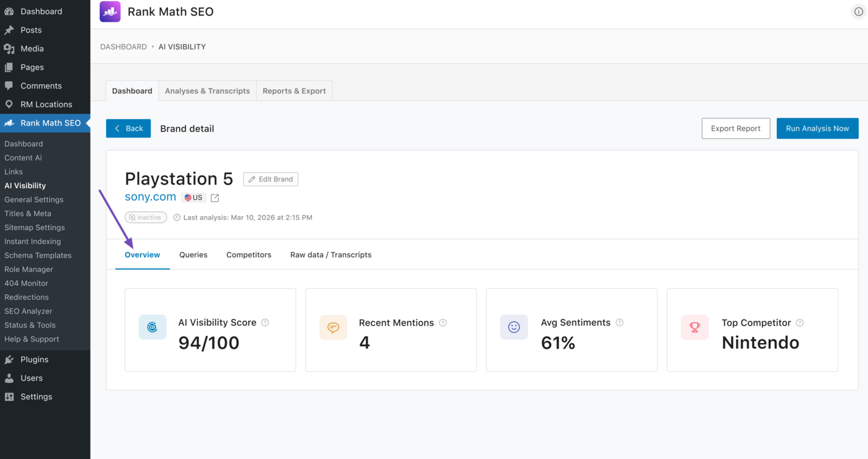This screenshot has height=459, width=868.
Task: Switch to the Dashboard tab
Action: (132, 90)
